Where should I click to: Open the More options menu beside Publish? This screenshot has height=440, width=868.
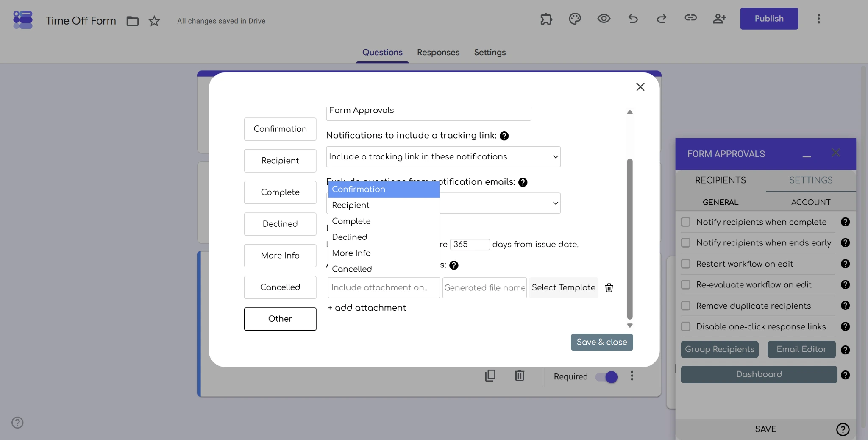[819, 19]
